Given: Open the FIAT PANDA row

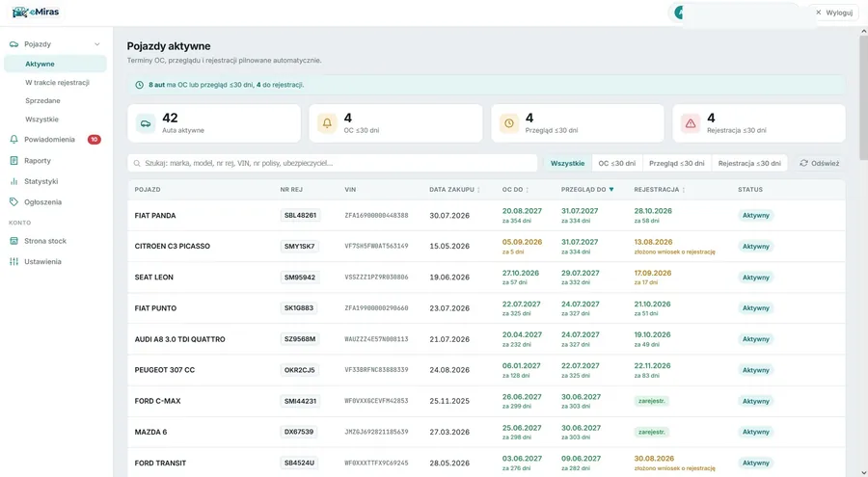Looking at the screenshot, I should (486, 215).
